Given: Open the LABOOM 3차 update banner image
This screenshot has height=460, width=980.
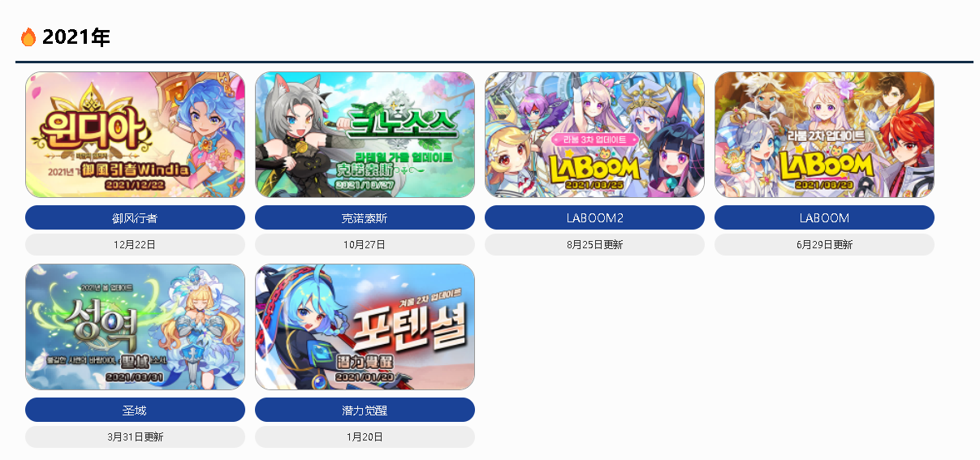Looking at the screenshot, I should (x=594, y=135).
